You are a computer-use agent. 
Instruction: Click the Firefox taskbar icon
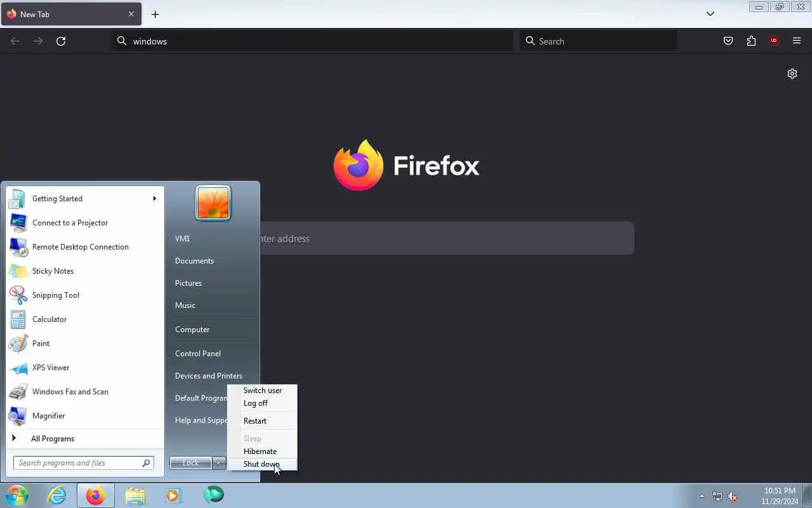pyautogui.click(x=96, y=495)
